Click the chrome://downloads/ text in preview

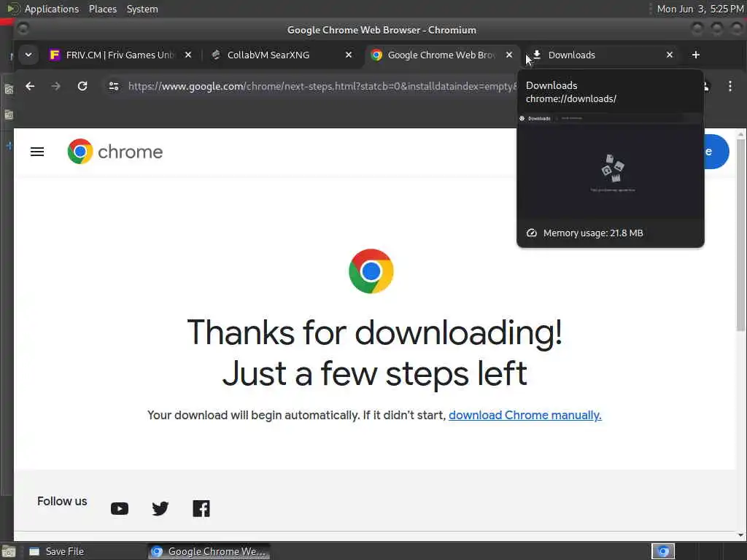tap(570, 98)
